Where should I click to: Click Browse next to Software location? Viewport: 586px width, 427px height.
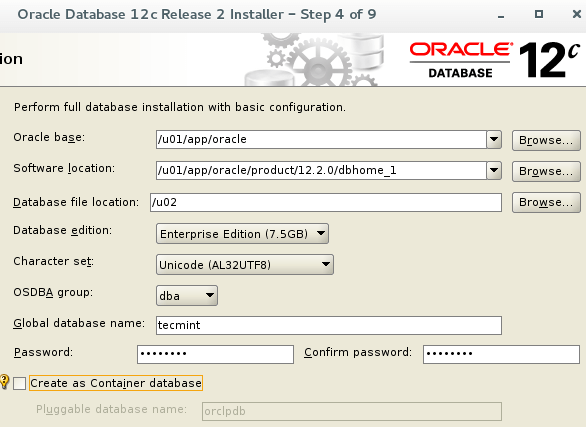[x=546, y=171]
